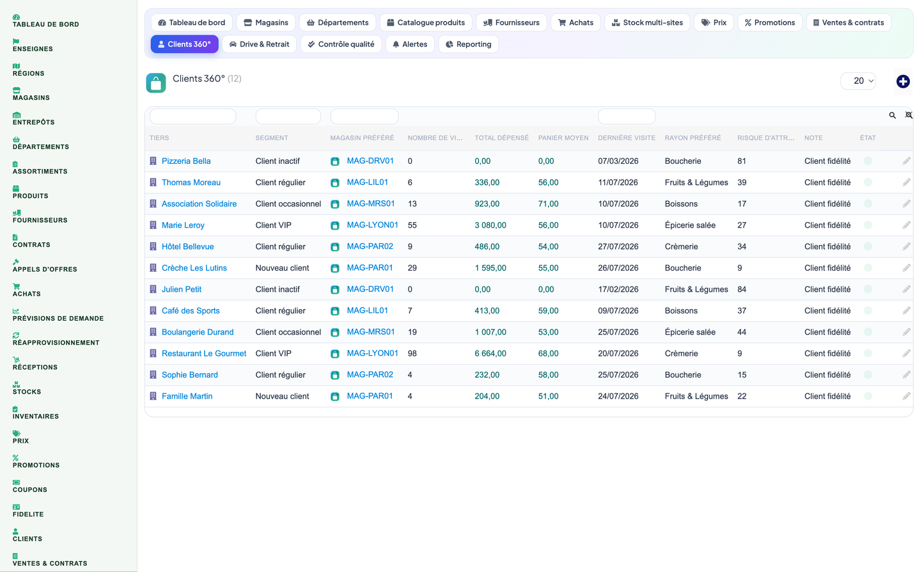The image size is (924, 572).
Task: Open Réceptions in sidebar
Action: pos(35,364)
